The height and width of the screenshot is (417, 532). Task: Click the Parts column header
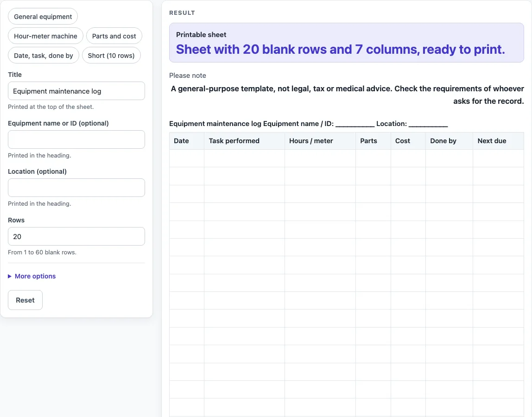pos(373,141)
